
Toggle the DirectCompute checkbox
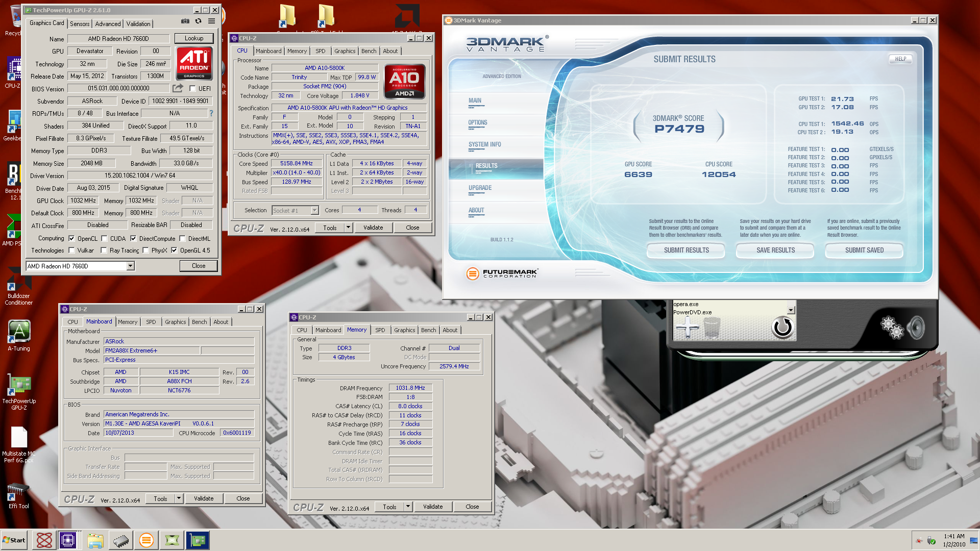[133, 238]
